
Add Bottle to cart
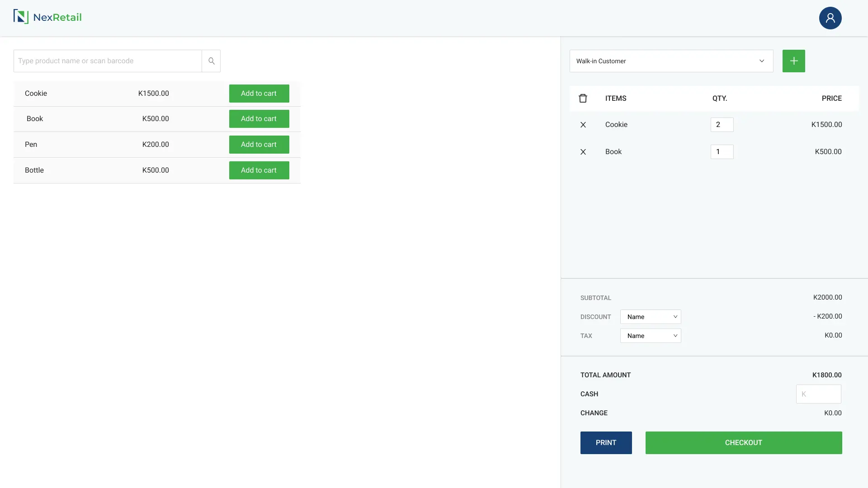coord(259,170)
